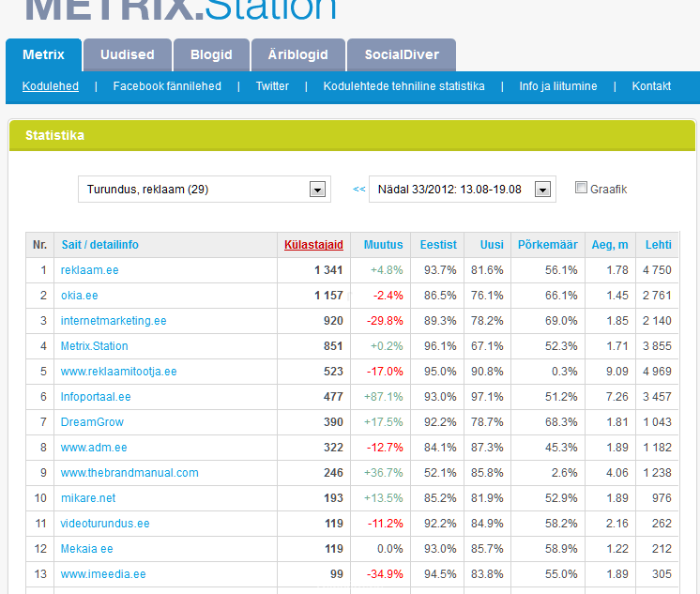Screen dimensions: 700x594
Task: Open the Metrix tab
Action: pos(44,55)
